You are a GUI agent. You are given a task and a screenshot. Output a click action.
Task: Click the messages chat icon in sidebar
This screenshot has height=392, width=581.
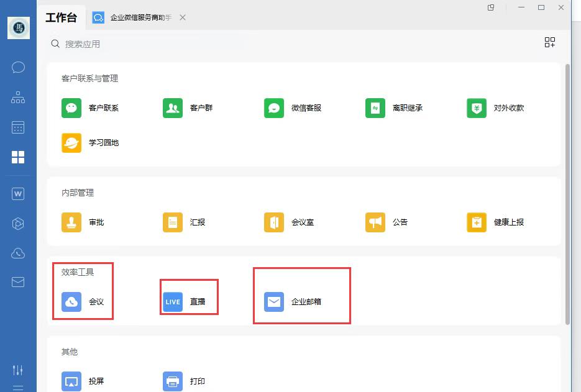tap(18, 67)
